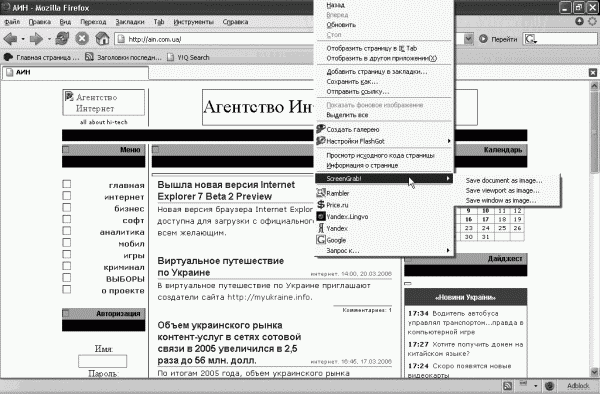Click the Back arrow toolbar icon
The image size is (600, 394).
(10, 39)
